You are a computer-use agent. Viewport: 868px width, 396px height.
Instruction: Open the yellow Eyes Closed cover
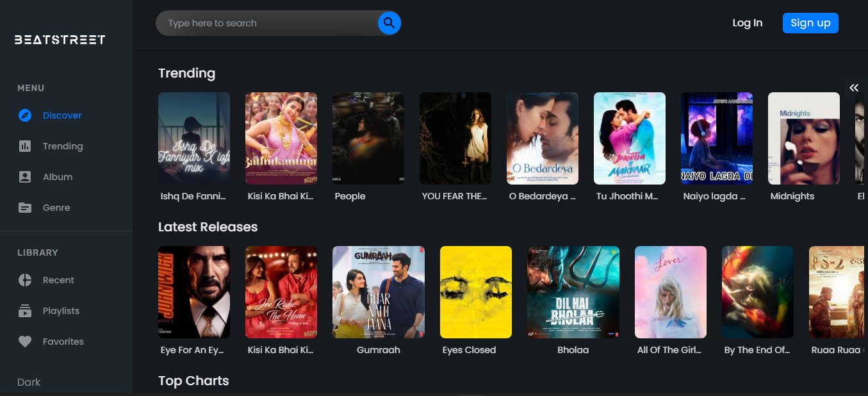pos(476,292)
